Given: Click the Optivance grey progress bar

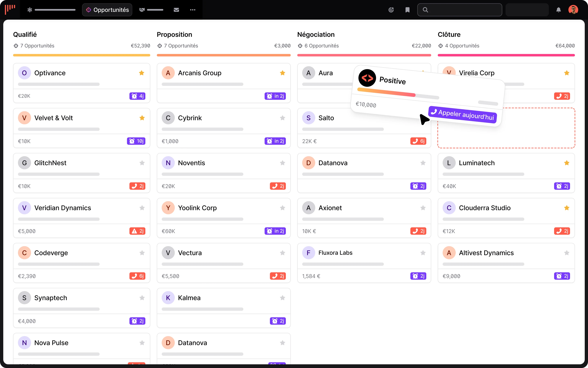Looking at the screenshot, I should coord(59,84).
